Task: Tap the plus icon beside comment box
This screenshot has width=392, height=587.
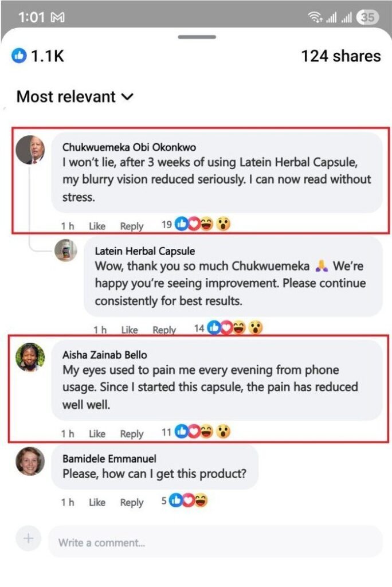Action: (29, 539)
